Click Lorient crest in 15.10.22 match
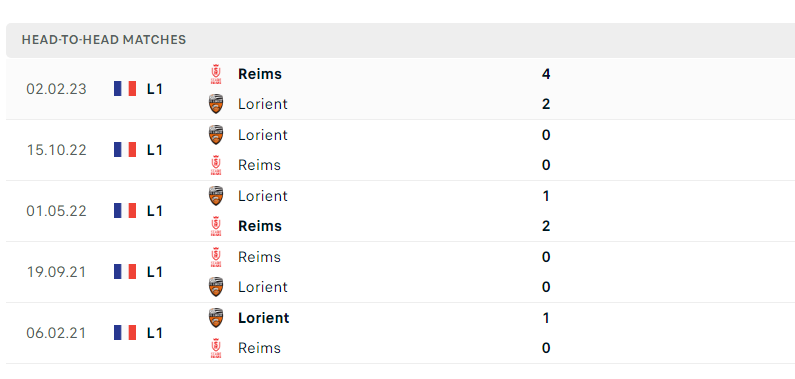795x379 pixels. (x=216, y=135)
